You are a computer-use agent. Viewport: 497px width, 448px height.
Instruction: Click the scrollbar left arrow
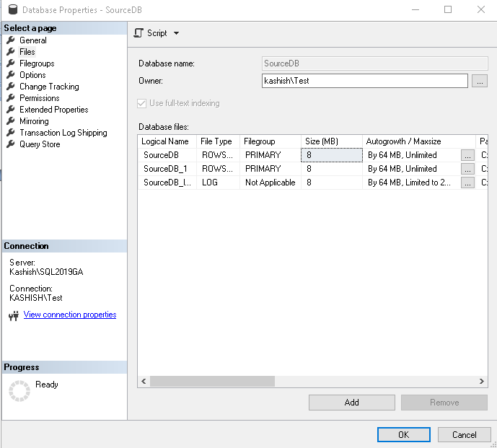tap(144, 381)
